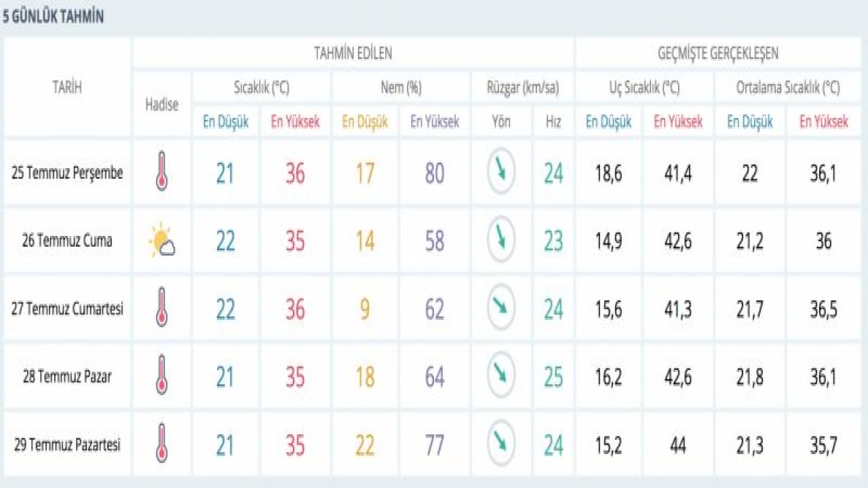Screen dimensions: 868x488
Task: Click wind direction compass for 28 Temmuz Pazar
Action: 501,375
